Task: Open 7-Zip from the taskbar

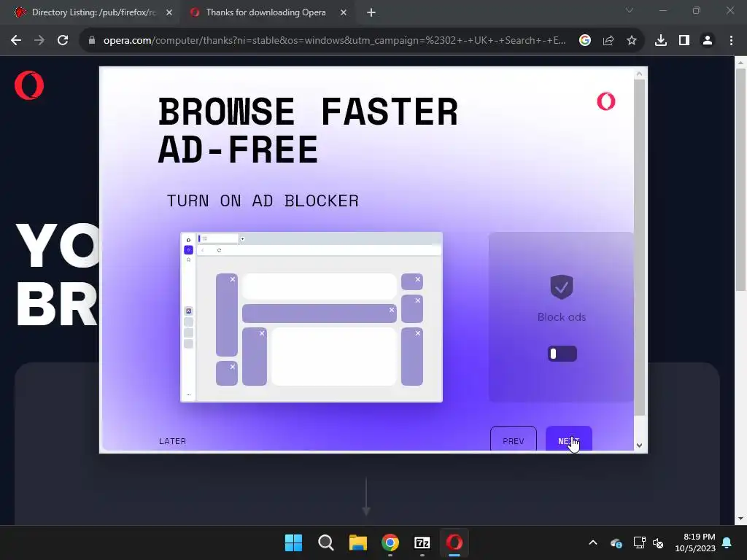Action: point(422,542)
